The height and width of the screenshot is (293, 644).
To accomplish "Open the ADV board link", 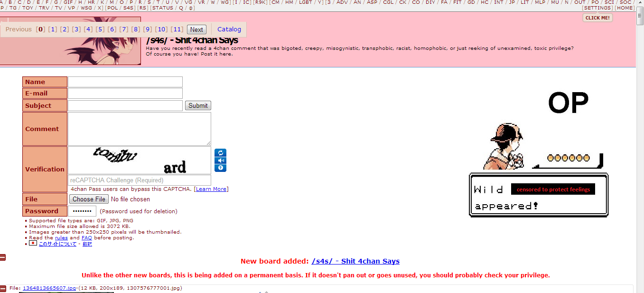I will (x=342, y=2).
